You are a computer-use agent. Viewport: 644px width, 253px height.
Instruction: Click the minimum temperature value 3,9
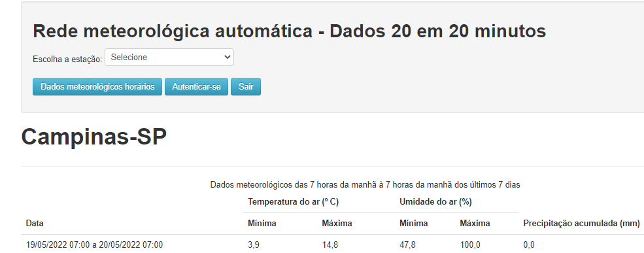(x=254, y=245)
